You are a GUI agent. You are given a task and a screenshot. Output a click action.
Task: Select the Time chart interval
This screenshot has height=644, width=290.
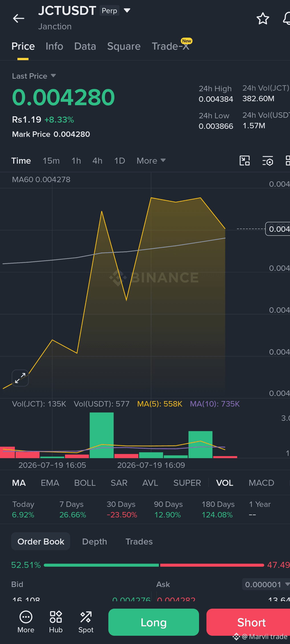pos(21,161)
